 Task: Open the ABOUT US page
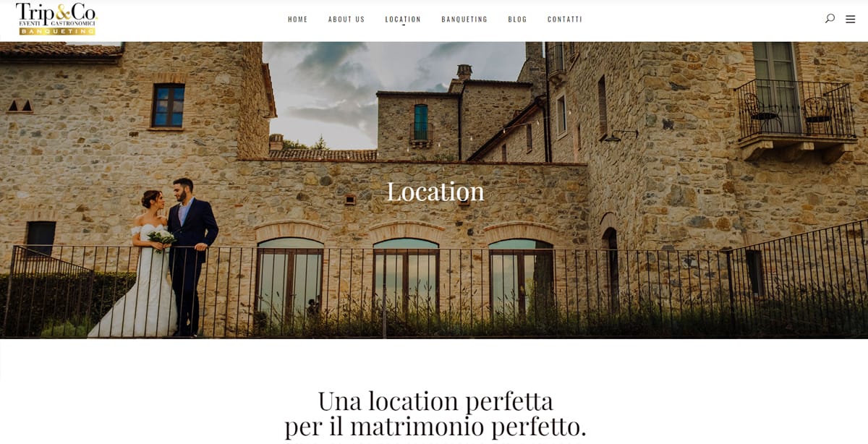pyautogui.click(x=346, y=20)
